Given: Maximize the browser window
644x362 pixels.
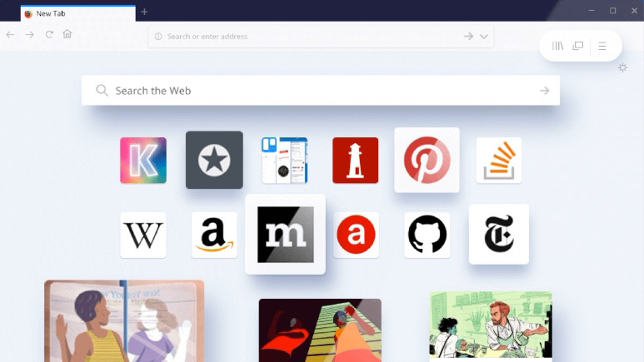Looking at the screenshot, I should coord(613,11).
